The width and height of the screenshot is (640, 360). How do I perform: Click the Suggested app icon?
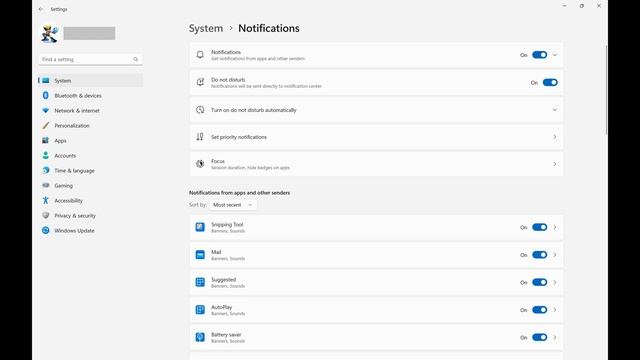click(200, 282)
